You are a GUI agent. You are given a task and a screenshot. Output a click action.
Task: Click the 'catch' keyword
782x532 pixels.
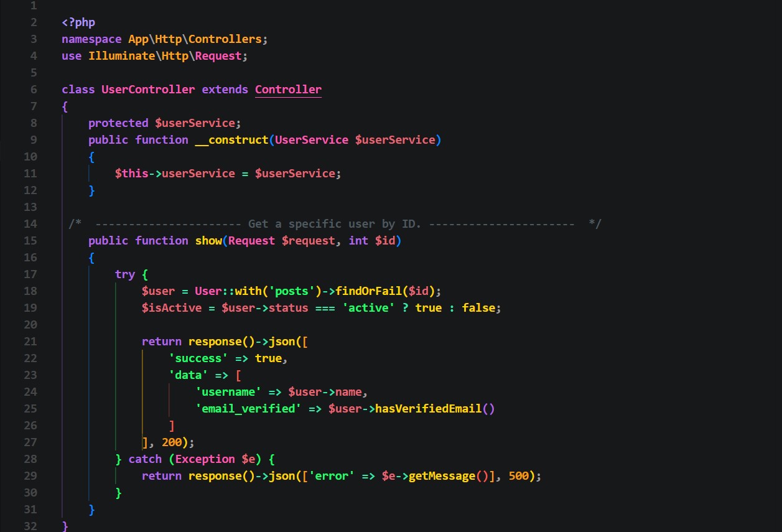(145, 459)
